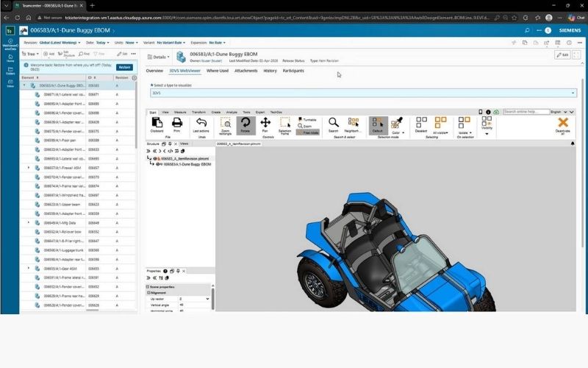Switch to the Where Used tab
The height and width of the screenshot is (368, 588).
click(x=217, y=71)
